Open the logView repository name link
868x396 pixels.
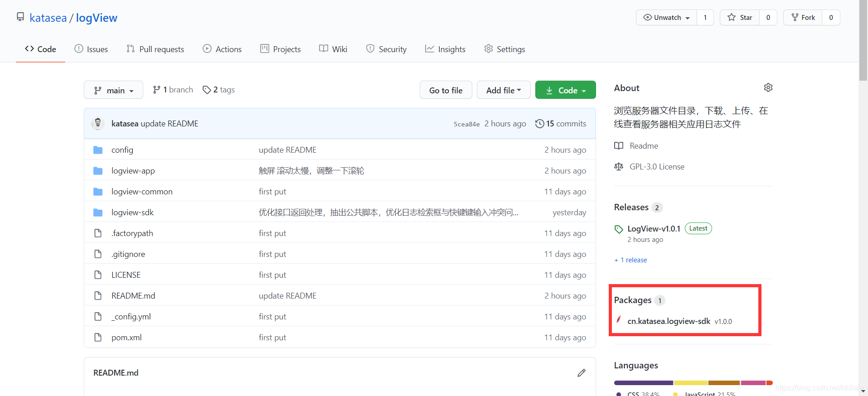(x=97, y=18)
